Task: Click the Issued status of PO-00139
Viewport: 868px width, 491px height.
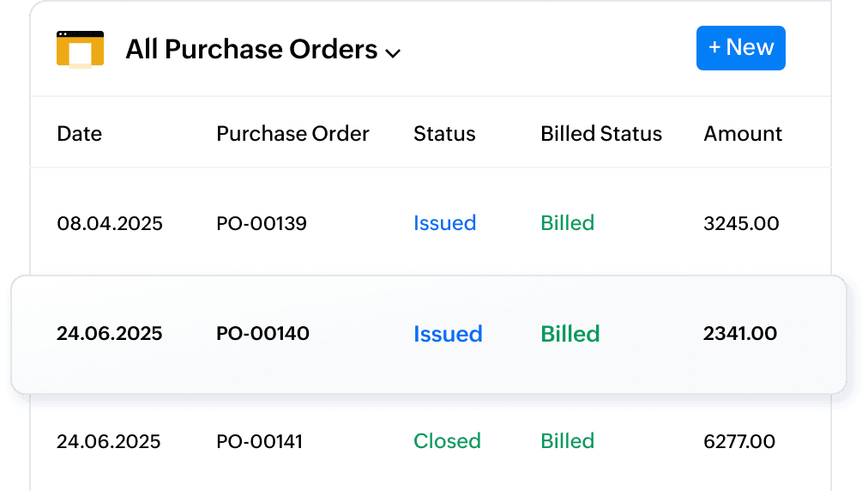Action: coord(444,223)
